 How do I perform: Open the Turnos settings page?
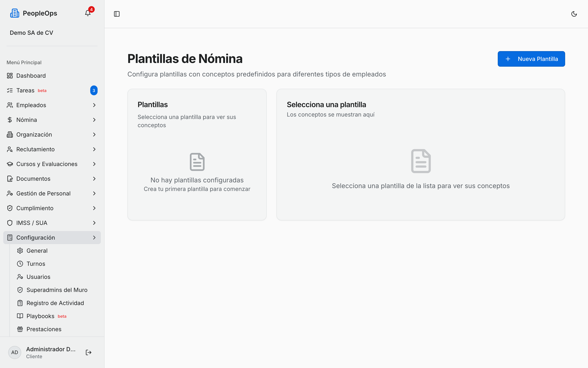[57, 264]
